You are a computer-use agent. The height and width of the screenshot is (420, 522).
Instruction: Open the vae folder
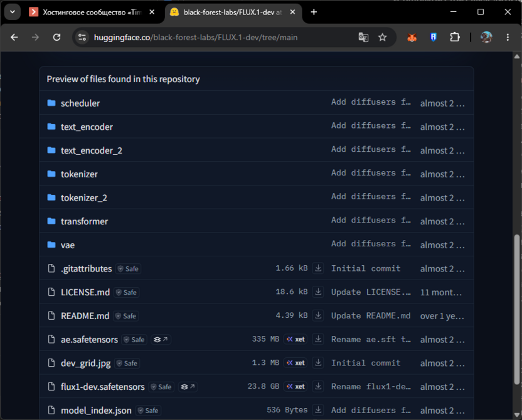point(68,245)
